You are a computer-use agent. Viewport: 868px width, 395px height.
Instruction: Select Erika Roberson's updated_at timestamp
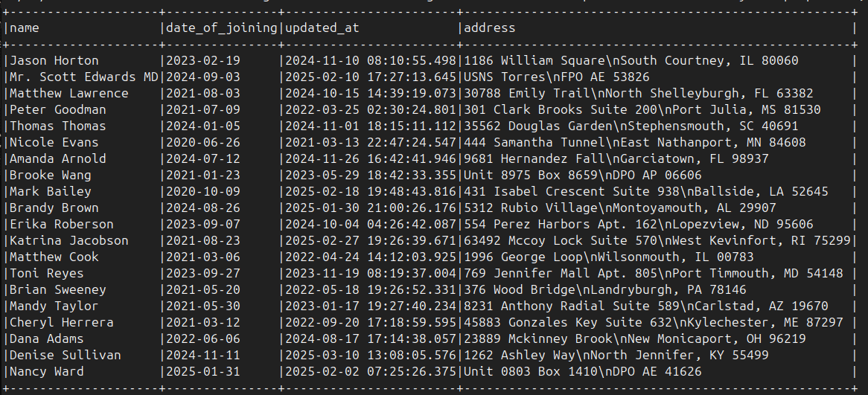point(370,225)
